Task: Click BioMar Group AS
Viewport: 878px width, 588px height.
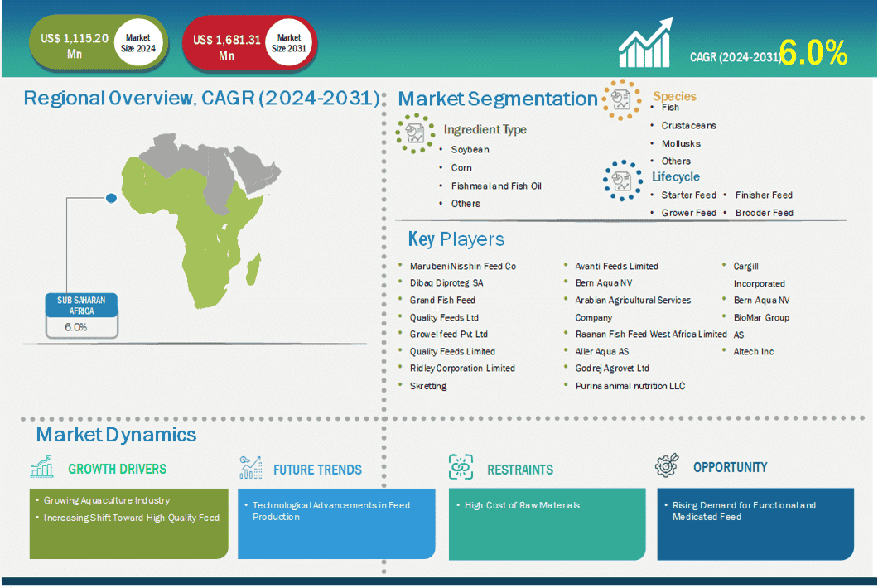Action: [x=761, y=326]
